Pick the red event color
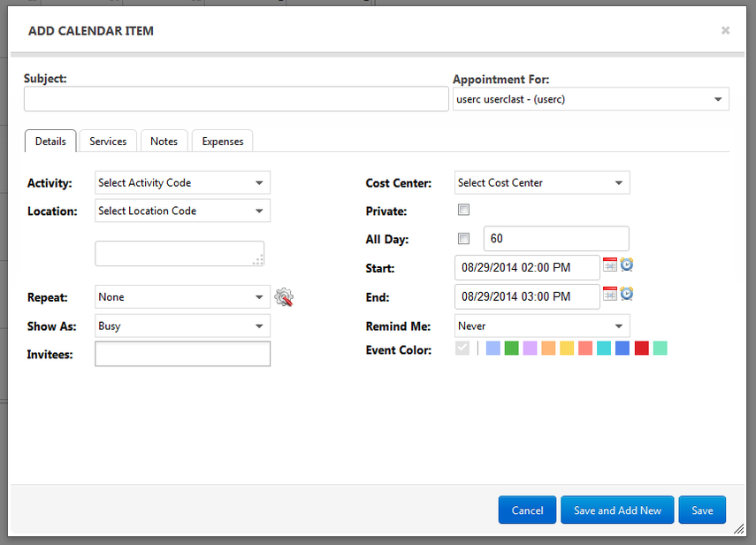The width and height of the screenshot is (756, 545). 642,348
